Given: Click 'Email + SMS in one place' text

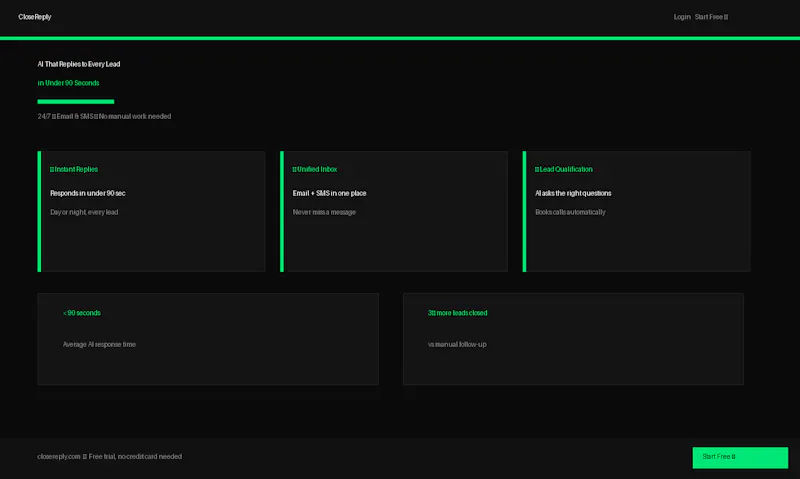Looking at the screenshot, I should pyautogui.click(x=330, y=193).
